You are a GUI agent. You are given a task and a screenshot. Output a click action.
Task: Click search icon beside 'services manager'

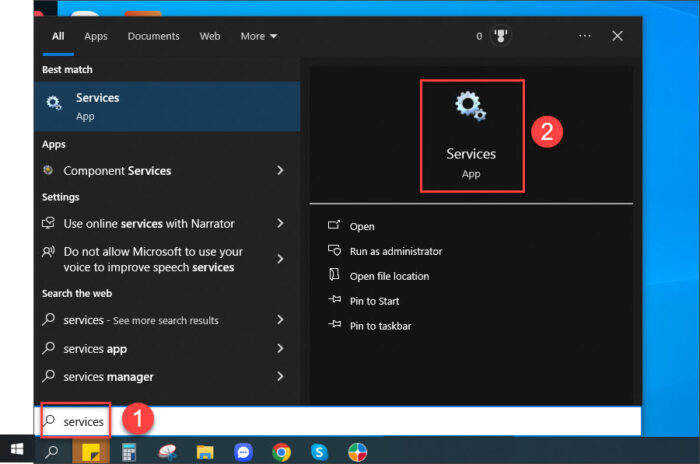coord(49,376)
